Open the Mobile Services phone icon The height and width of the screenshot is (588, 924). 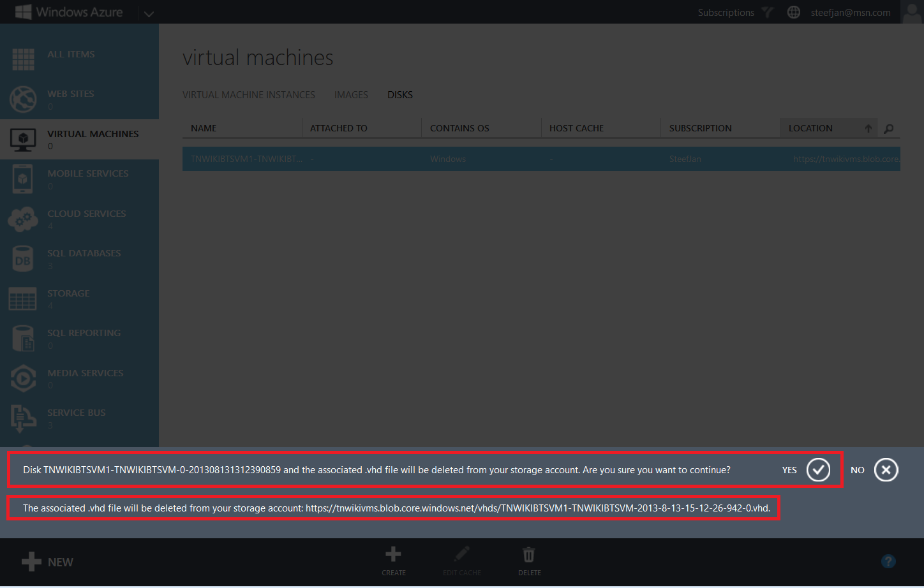[23, 179]
